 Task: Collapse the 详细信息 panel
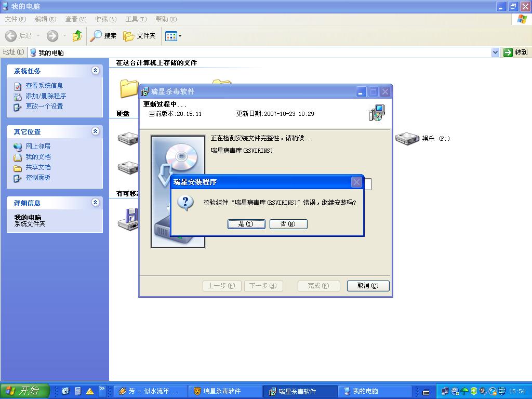96,203
